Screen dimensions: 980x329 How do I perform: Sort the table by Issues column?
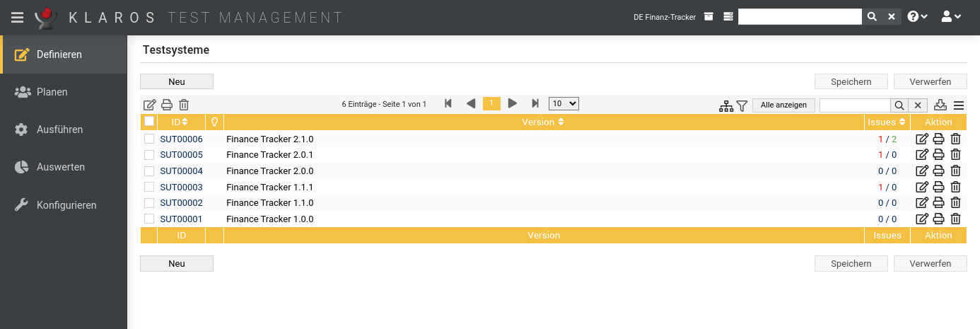tap(887, 122)
